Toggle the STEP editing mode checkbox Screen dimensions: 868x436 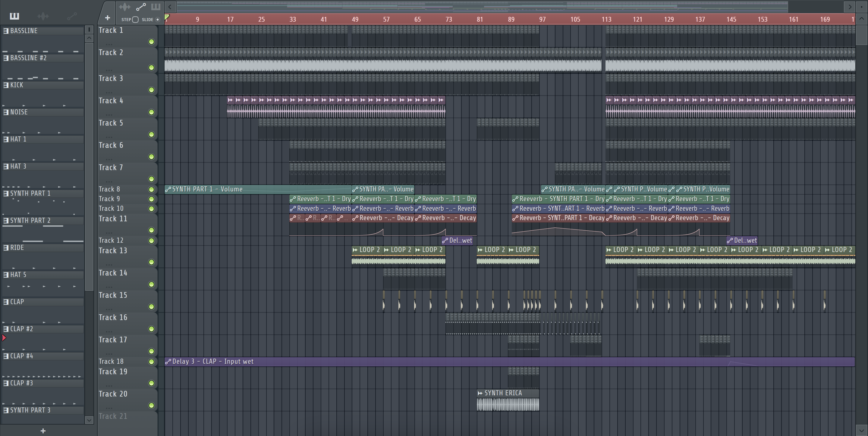click(x=135, y=20)
